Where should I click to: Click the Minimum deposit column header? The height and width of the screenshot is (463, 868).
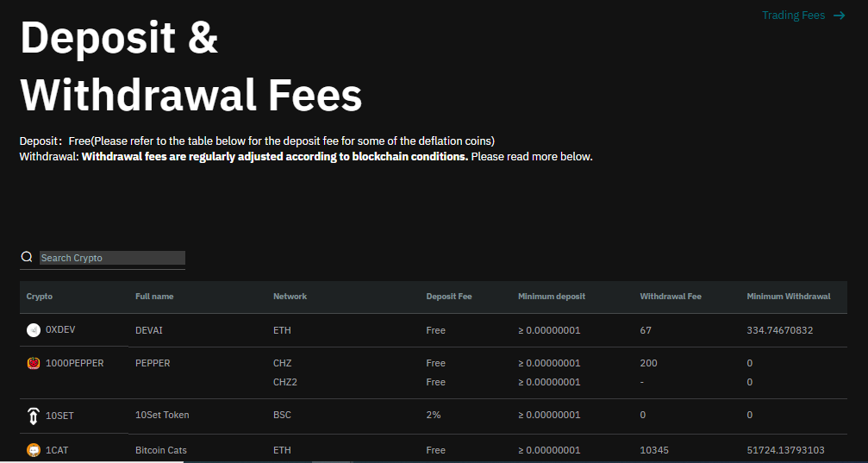pos(552,297)
